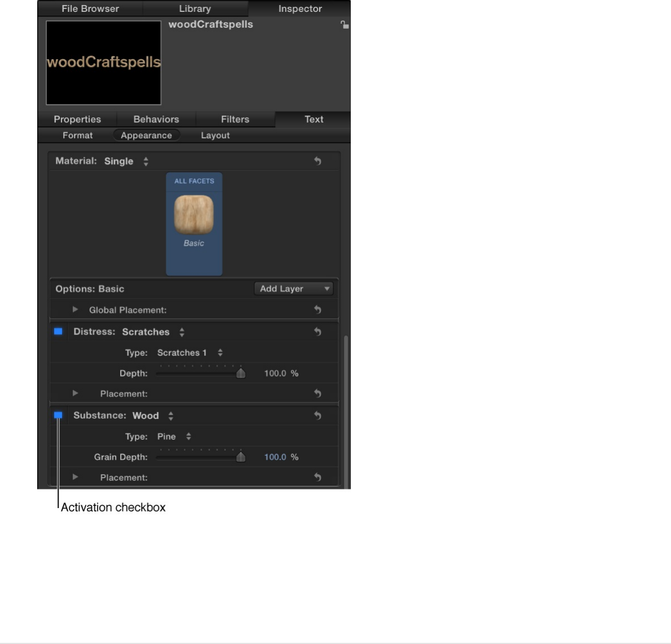Reset the Distress Placement parameters
This screenshot has width=671, height=644.
point(317,393)
